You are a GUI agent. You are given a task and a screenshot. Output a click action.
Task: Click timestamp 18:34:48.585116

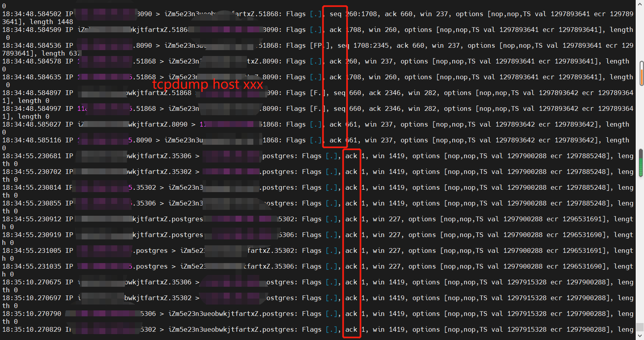tap(32, 140)
